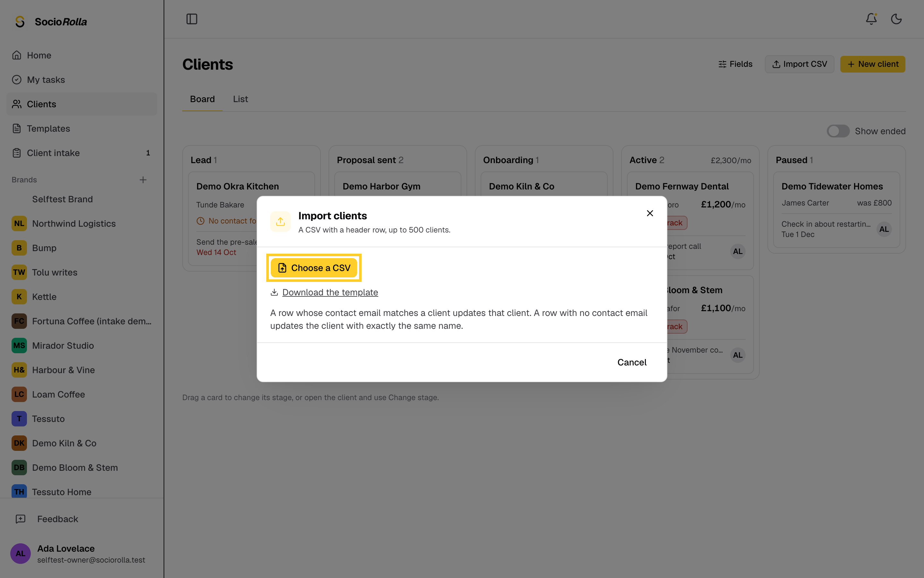Go to My tasks
The image size is (924, 578).
tap(82, 80)
